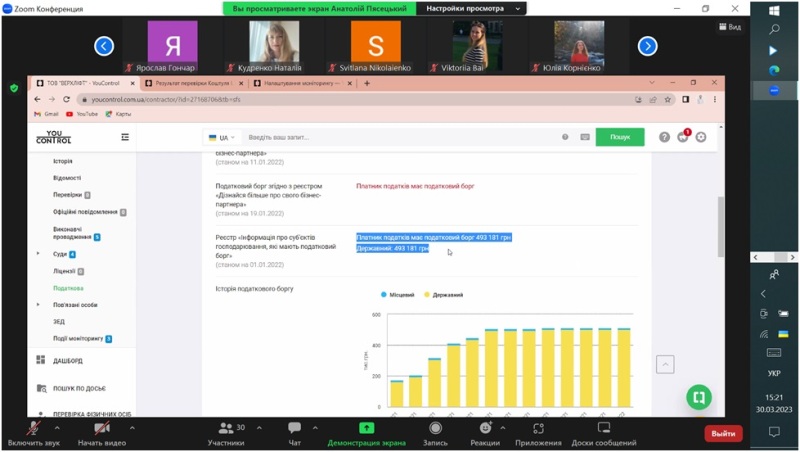Toggle the Державний legend series

click(x=444, y=295)
